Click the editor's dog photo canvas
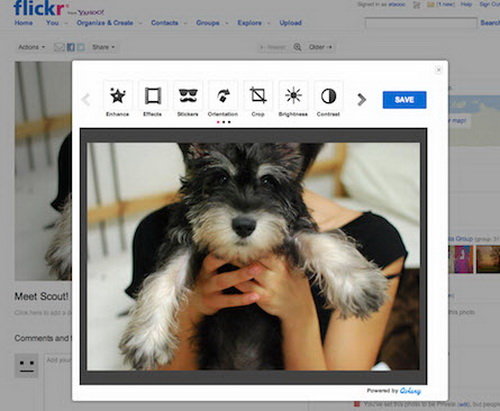 pyautogui.click(x=253, y=256)
